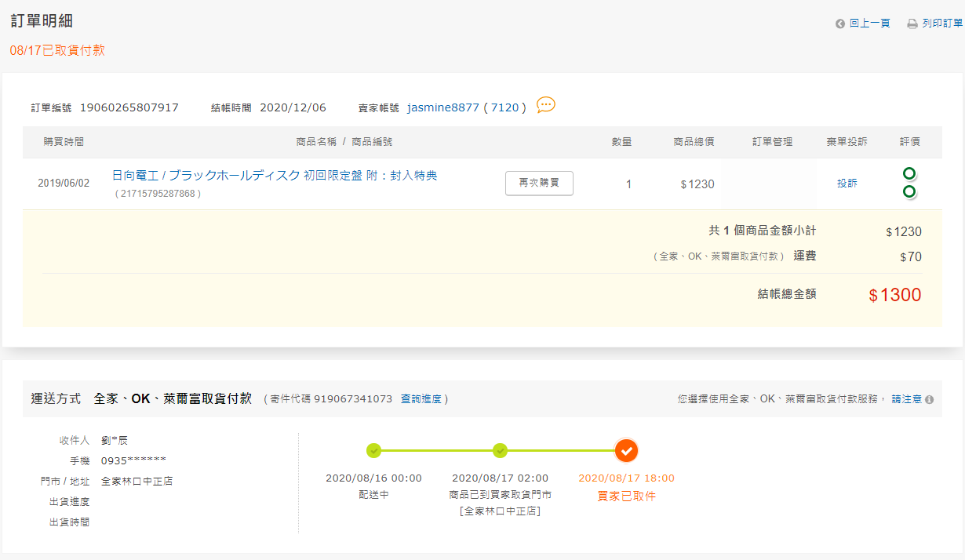Screen dimensions: 965x560
Task: Select checkout date 2020/12/06
Action: click(293, 107)
